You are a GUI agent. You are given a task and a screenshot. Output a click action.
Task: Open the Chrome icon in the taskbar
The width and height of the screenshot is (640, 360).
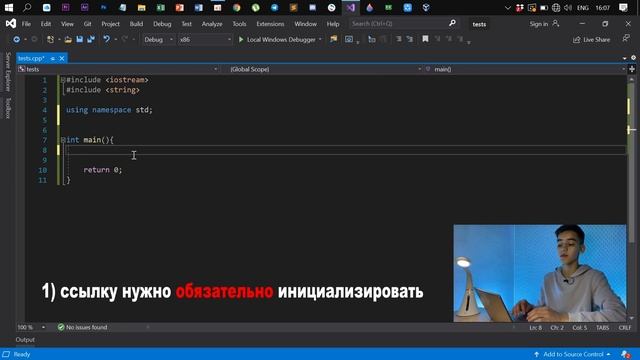236,7
